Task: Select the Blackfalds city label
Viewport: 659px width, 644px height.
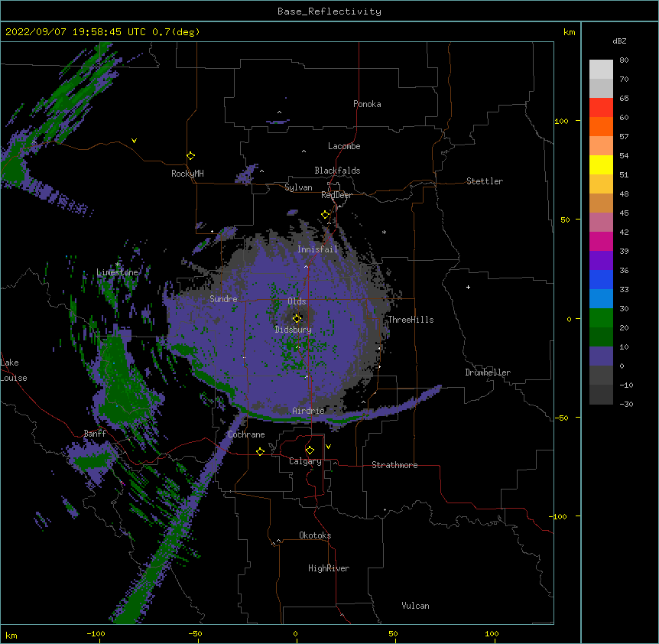Action: 337,171
